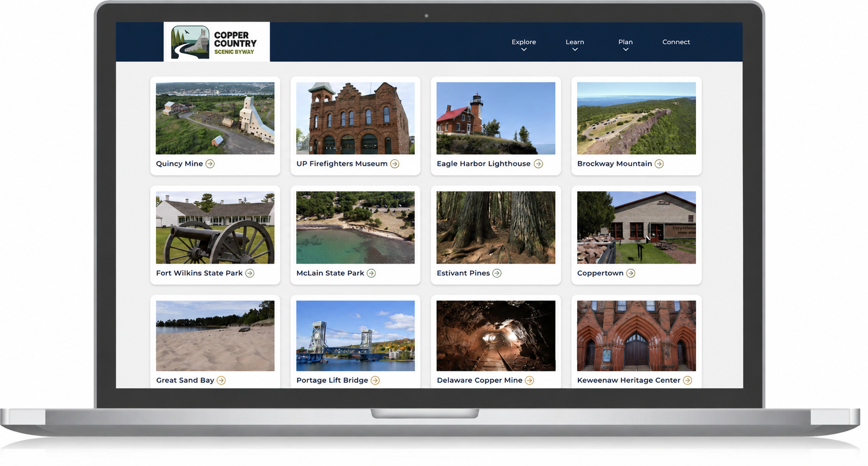Click the arrow icon beside Estivant Pines

pos(497,273)
